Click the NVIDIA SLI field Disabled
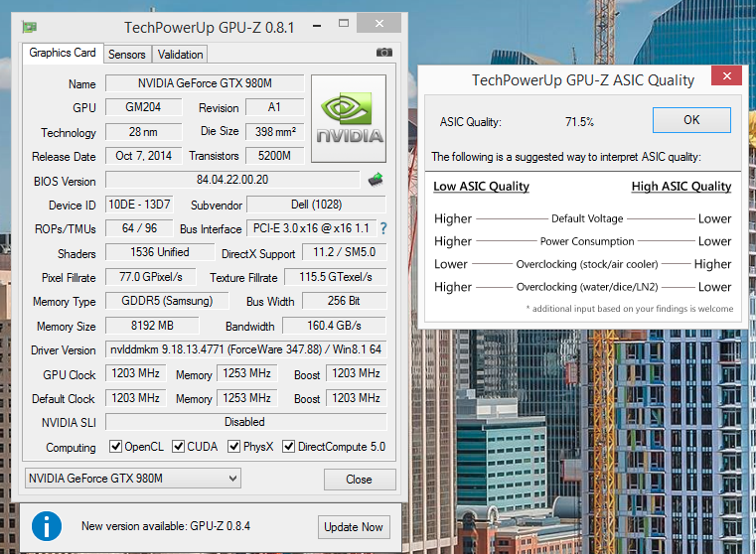This screenshot has width=756, height=554. pos(246,422)
